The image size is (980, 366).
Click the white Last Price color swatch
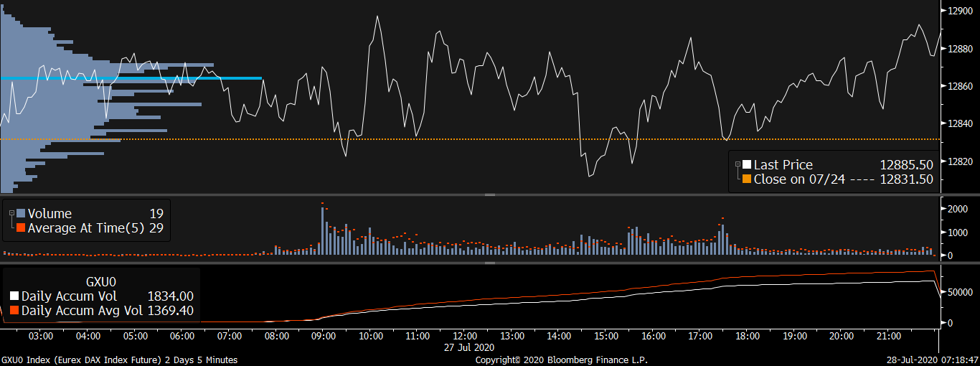click(746, 165)
